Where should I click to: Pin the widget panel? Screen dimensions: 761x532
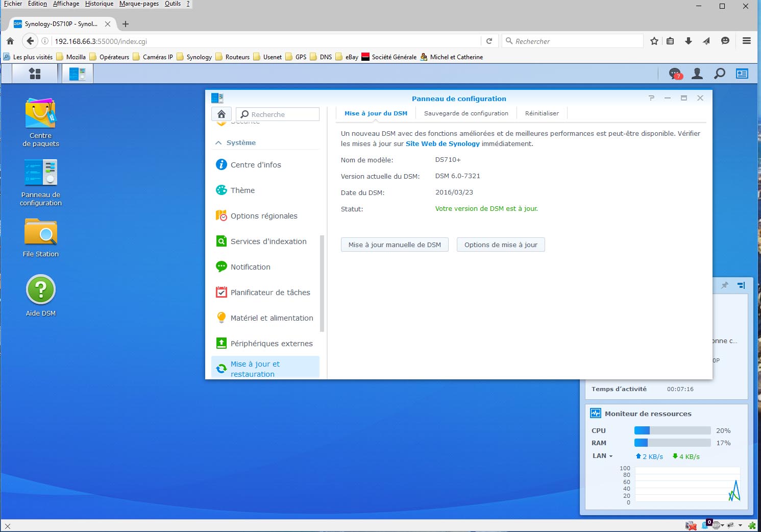(x=724, y=285)
